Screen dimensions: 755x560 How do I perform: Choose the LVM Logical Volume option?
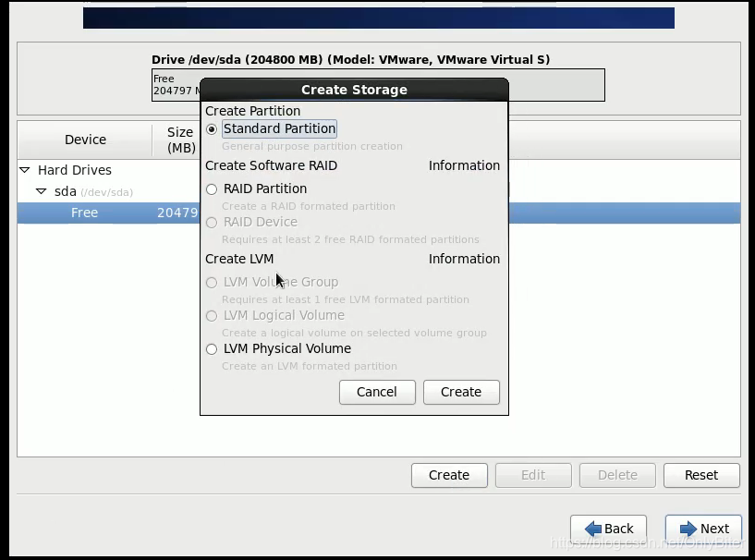point(212,316)
